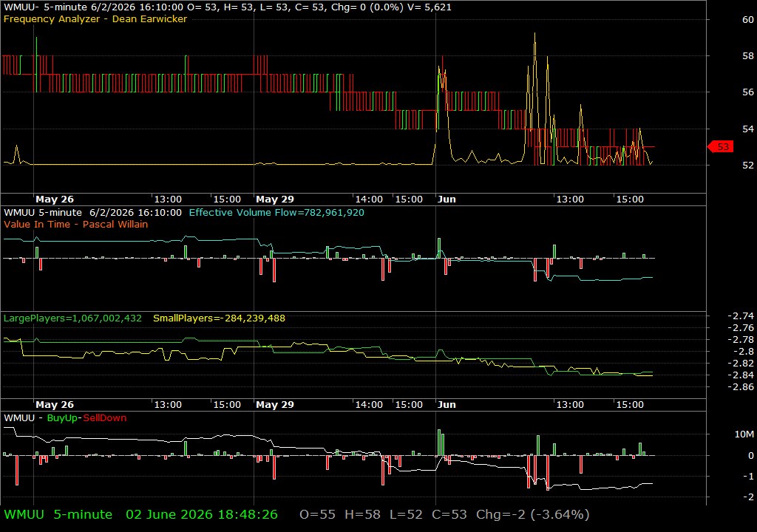This screenshot has width=757, height=532.
Task: Select 'Frequency Analyzer - Dean Earwicker' label
Action: (95, 18)
